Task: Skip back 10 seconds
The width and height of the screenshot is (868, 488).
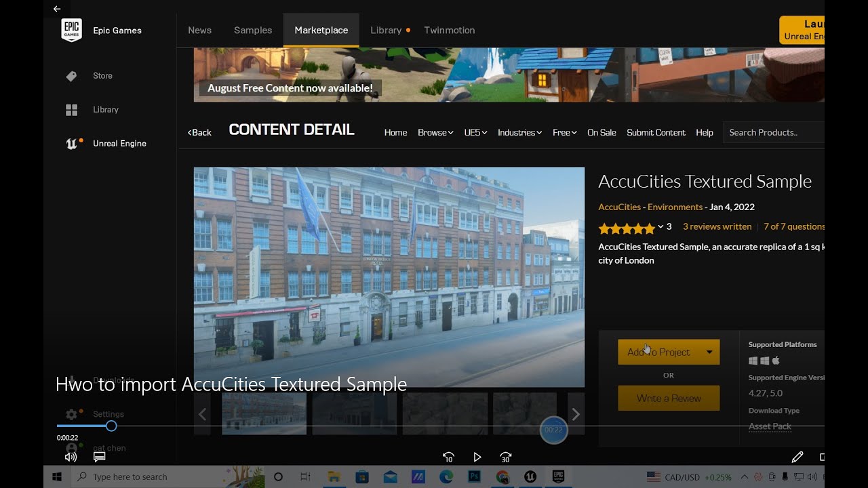Action: 448,457
